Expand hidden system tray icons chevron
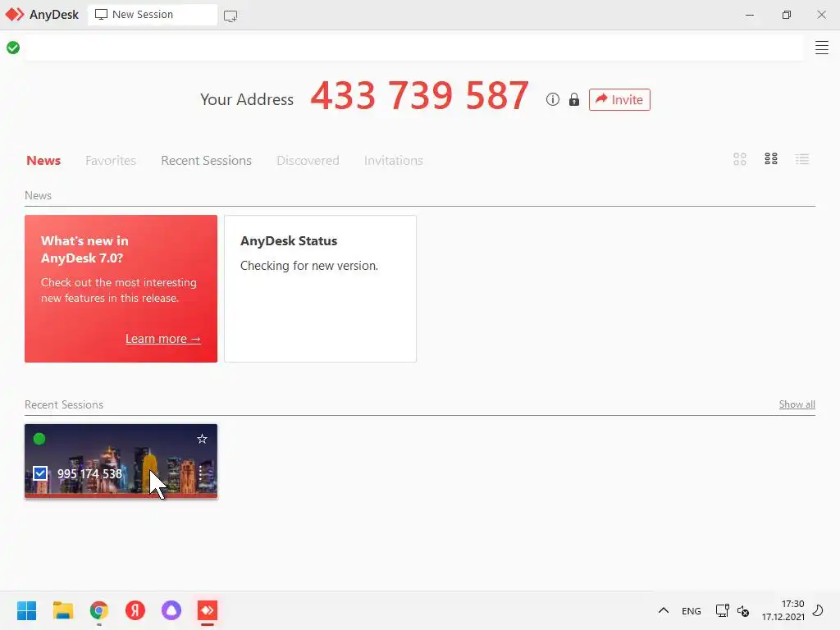This screenshot has width=840, height=630. (x=663, y=610)
